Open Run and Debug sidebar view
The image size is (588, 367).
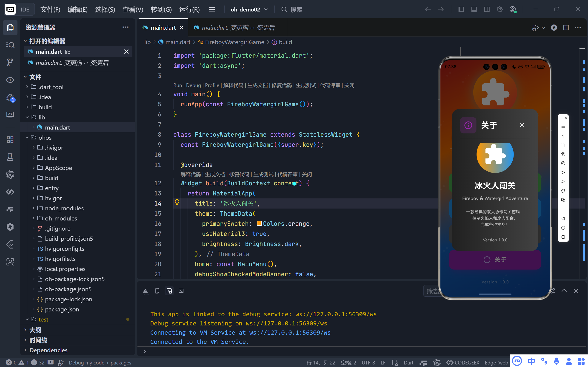click(10, 98)
